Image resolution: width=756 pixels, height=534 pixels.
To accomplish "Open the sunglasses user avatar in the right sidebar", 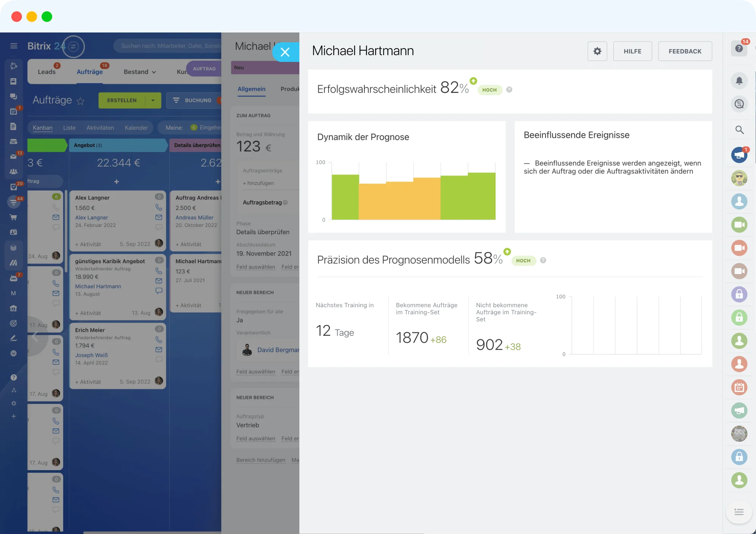I will point(739,178).
